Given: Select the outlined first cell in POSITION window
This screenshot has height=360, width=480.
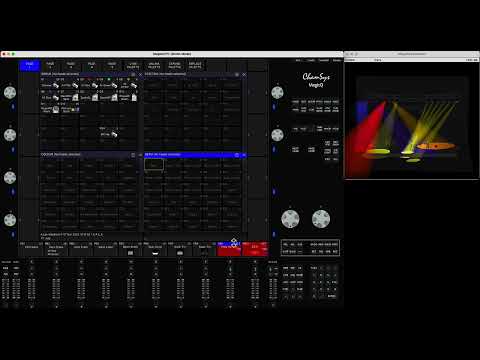Looking at the screenshot, I should 154,165.
